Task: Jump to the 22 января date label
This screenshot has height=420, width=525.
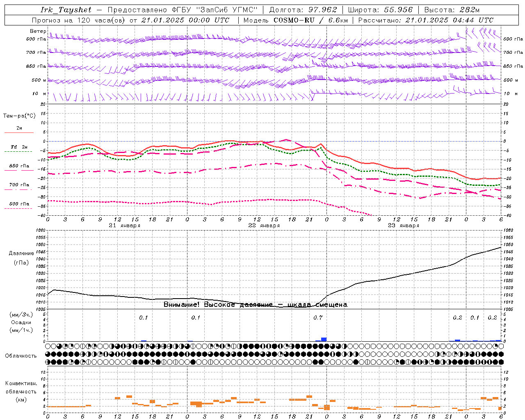Action: (x=264, y=226)
